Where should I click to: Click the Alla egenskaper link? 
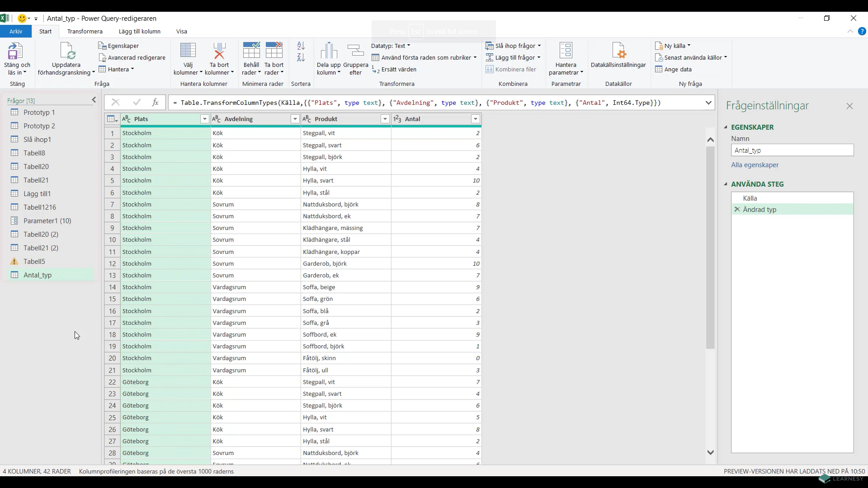click(755, 165)
